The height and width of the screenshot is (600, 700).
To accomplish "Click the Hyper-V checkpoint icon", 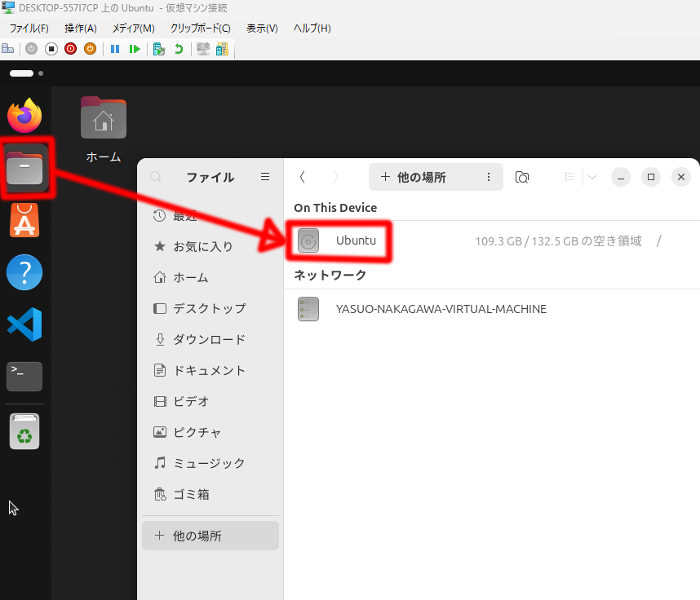I will (x=159, y=49).
